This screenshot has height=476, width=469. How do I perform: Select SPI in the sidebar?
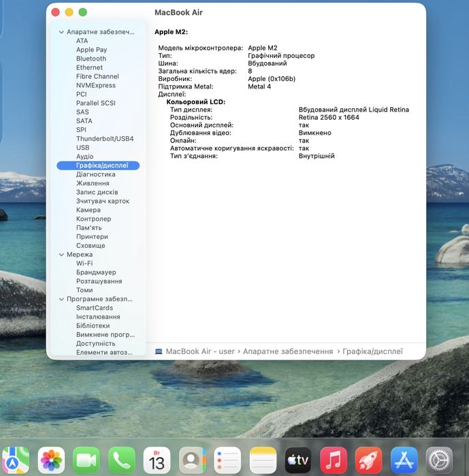pos(81,129)
